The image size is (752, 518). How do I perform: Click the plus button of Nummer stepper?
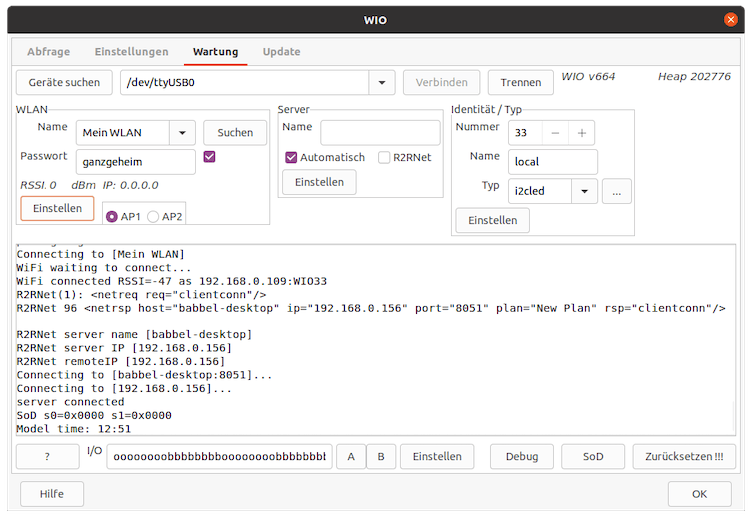[x=581, y=133]
